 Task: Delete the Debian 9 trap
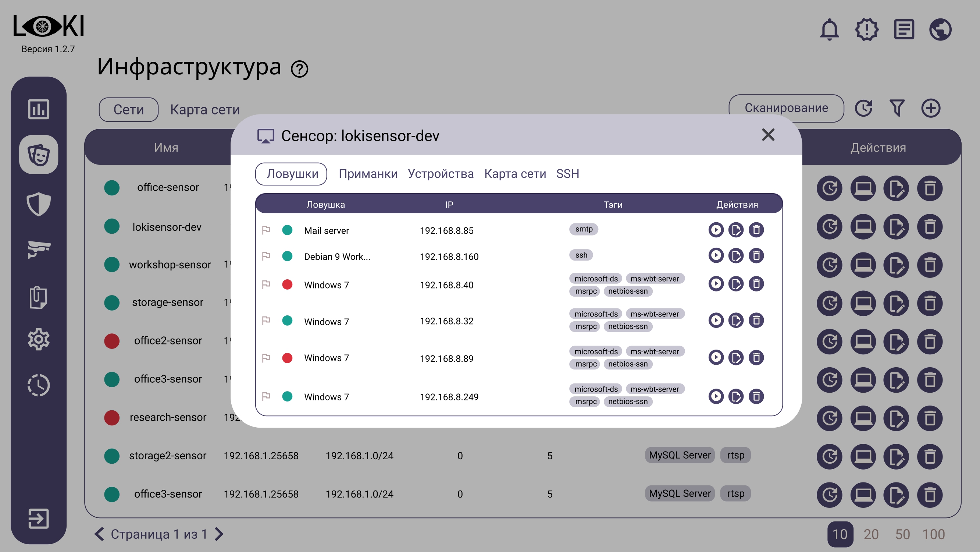pyautogui.click(x=756, y=255)
